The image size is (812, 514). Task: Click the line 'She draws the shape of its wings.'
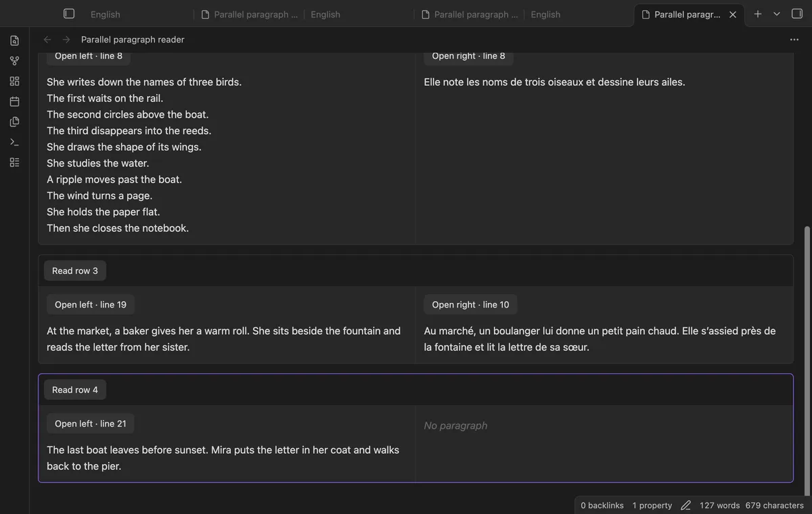click(x=124, y=147)
